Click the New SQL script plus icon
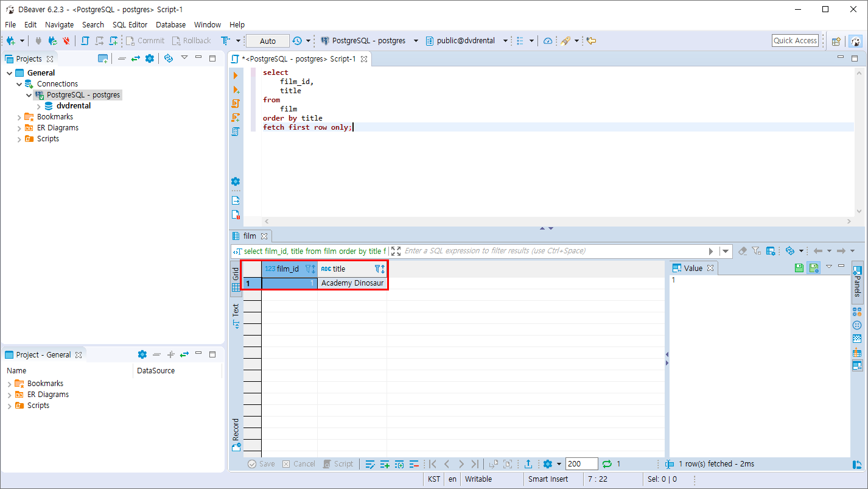This screenshot has height=489, width=868. [113, 41]
